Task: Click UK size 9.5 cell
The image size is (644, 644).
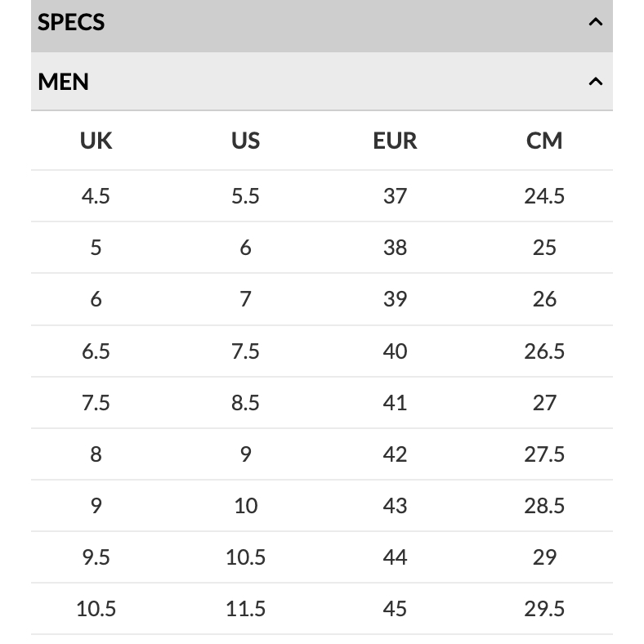Action: click(96, 557)
